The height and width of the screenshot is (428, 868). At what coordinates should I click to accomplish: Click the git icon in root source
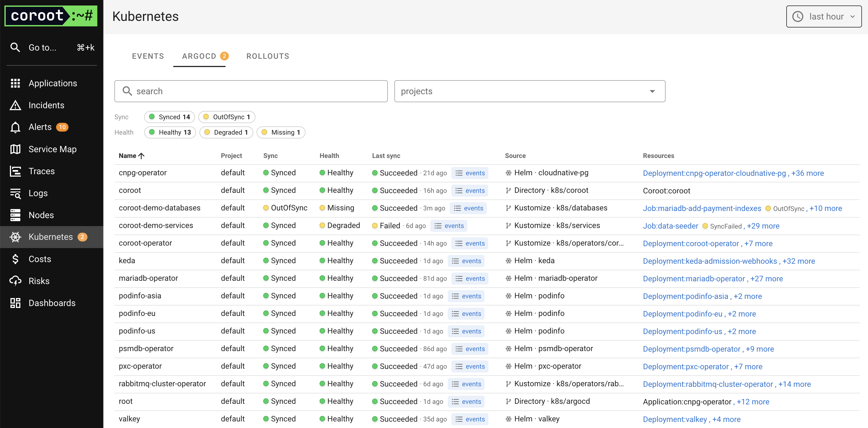point(509,401)
